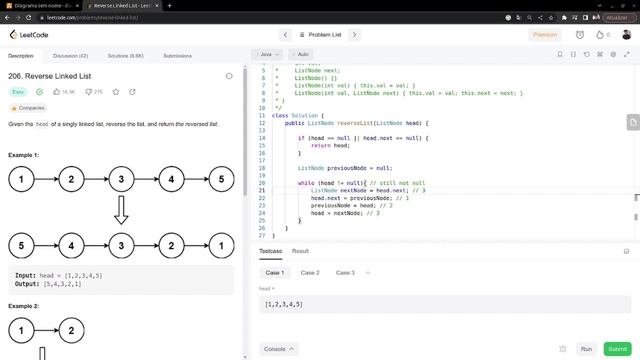Image resolution: width=640 pixels, height=360 pixels.
Task: Switch to the Solutions tab
Action: coord(125,56)
